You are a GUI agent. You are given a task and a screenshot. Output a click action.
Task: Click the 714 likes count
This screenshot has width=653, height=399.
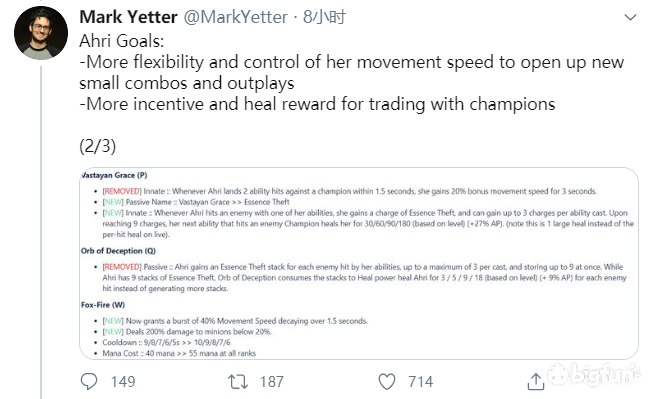pos(421,382)
